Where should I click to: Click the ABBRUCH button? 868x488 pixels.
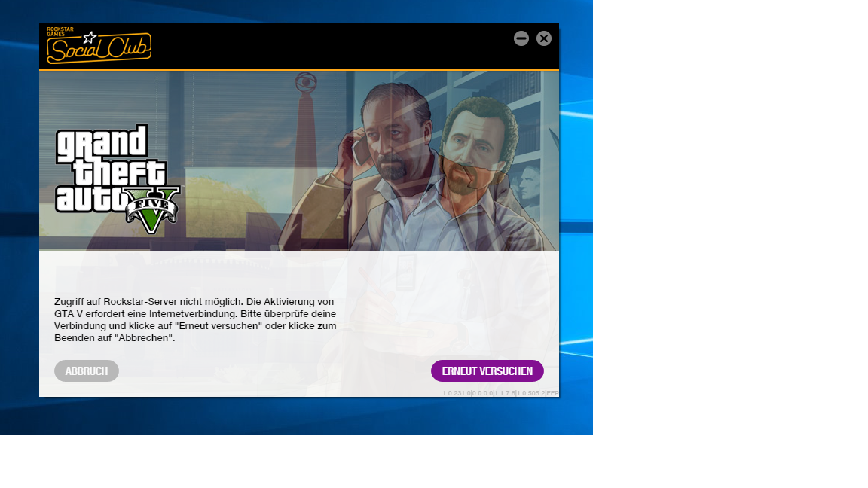[87, 371]
